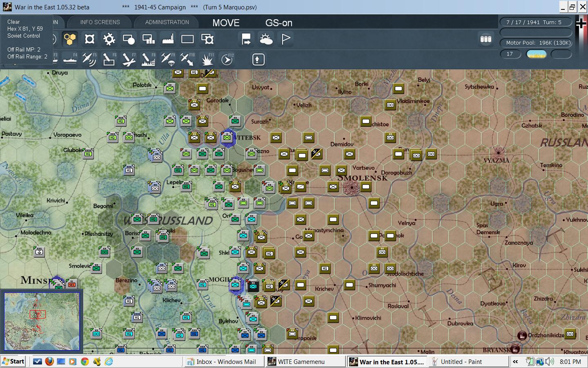Viewport: 588px width, 368px height.
Task: Switch to Inbox - Windows Mail taskbar button
Action: 223,362
